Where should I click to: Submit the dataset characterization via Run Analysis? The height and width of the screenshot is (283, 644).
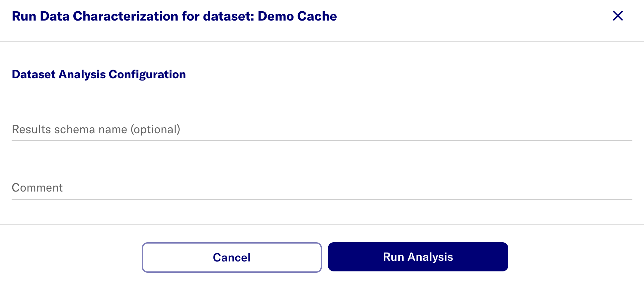[418, 257]
